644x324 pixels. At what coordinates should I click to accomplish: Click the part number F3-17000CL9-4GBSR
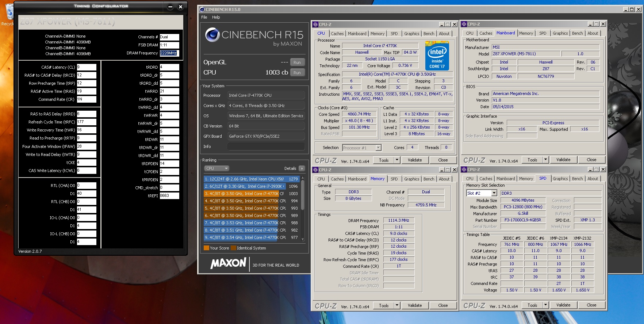(523, 220)
